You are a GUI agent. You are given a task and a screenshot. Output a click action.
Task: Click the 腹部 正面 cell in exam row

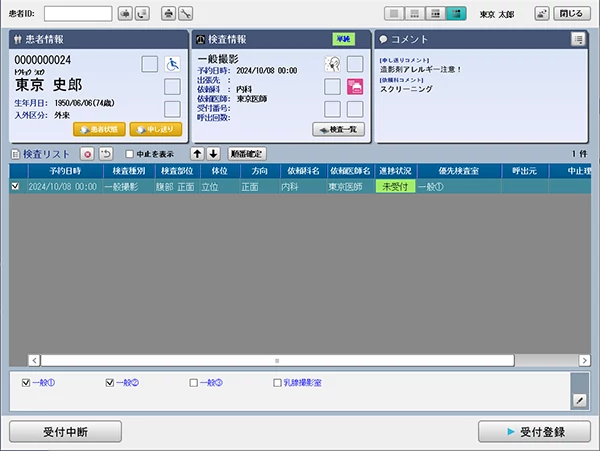point(175,187)
